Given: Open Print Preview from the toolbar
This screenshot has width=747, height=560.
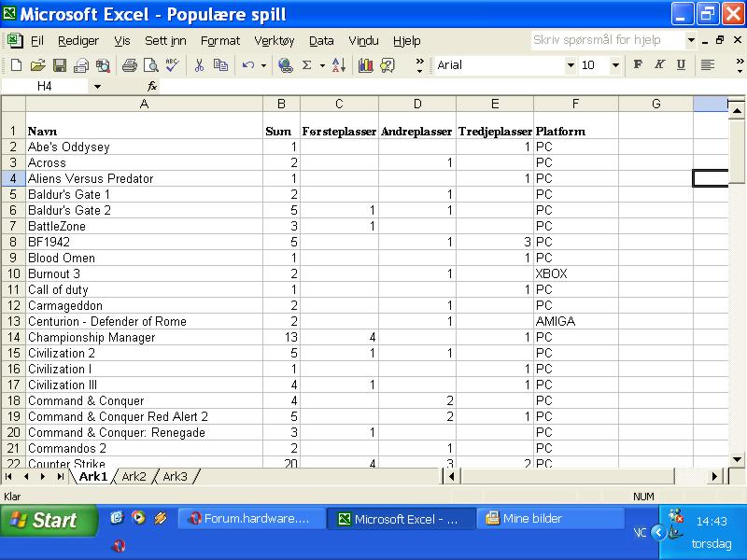Looking at the screenshot, I should click(150, 65).
